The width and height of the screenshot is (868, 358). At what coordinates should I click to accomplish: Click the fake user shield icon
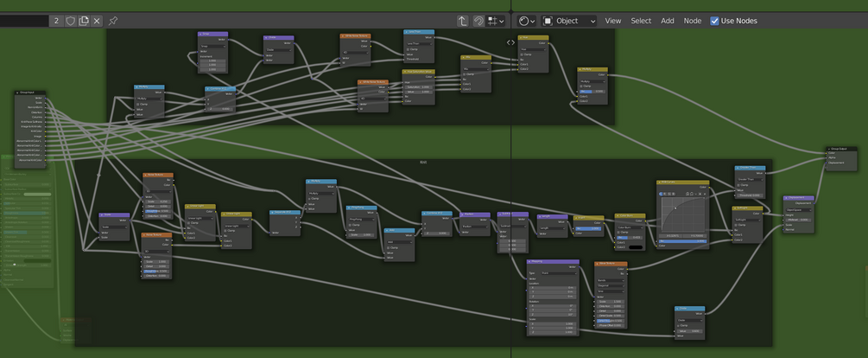pyautogui.click(x=71, y=21)
